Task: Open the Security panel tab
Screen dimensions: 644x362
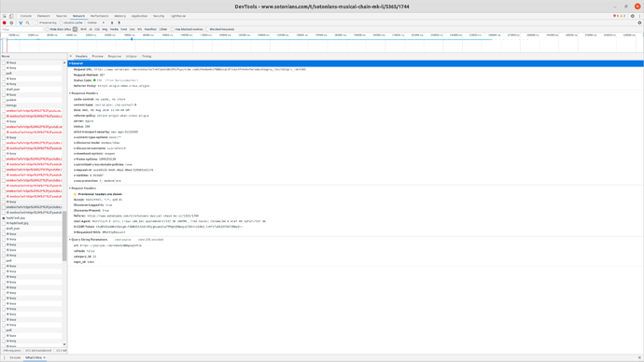Action: click(x=159, y=16)
